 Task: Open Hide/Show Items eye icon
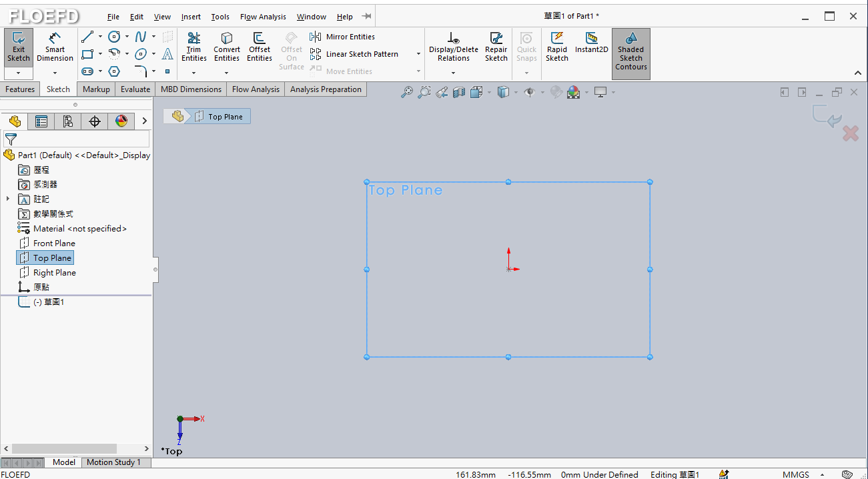pos(530,92)
